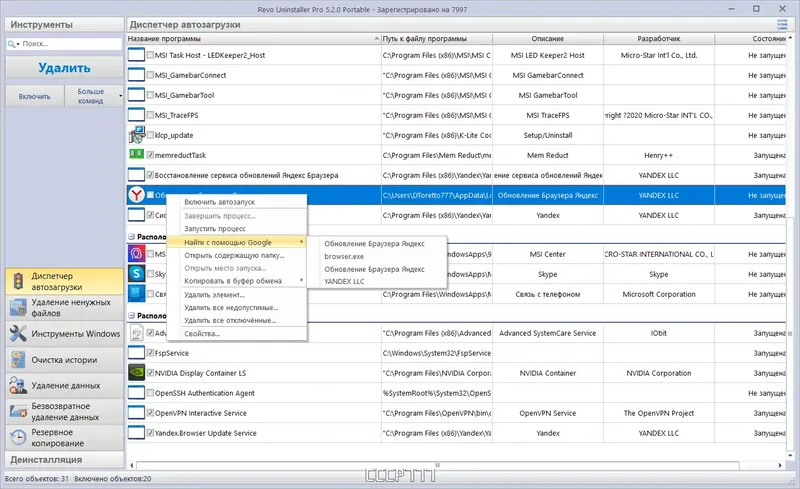800x489 pixels.
Task: Choose YANDEX LLC in Google submenu
Action: point(344,281)
